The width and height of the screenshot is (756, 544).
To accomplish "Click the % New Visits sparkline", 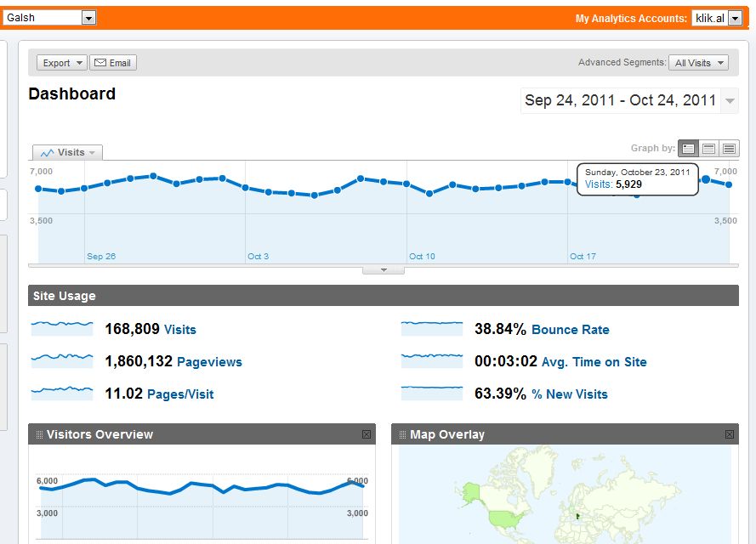I will [x=432, y=393].
